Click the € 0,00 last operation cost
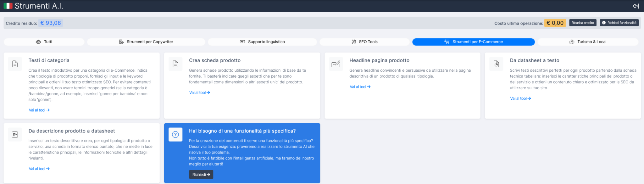Screen dimensions: 644x184 click(555, 23)
